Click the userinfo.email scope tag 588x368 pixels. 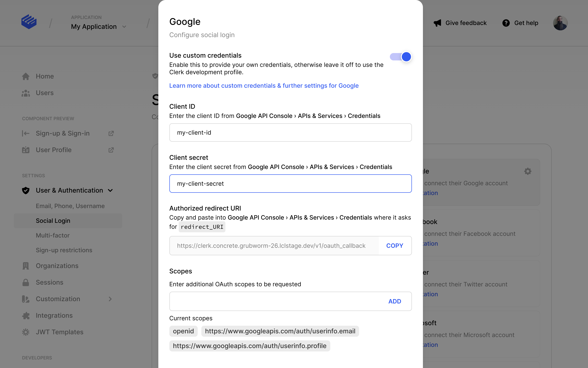pos(280,331)
